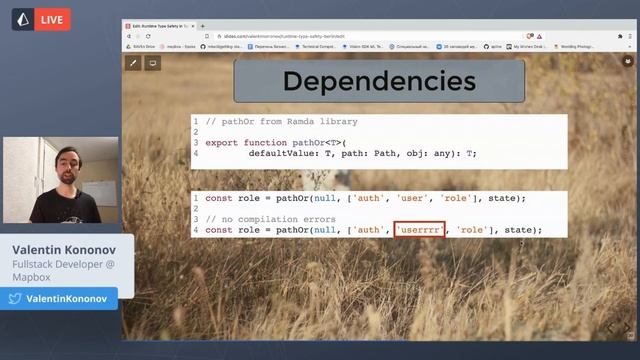
Task: Click the pencil edit icon on slide
Action: (133, 63)
